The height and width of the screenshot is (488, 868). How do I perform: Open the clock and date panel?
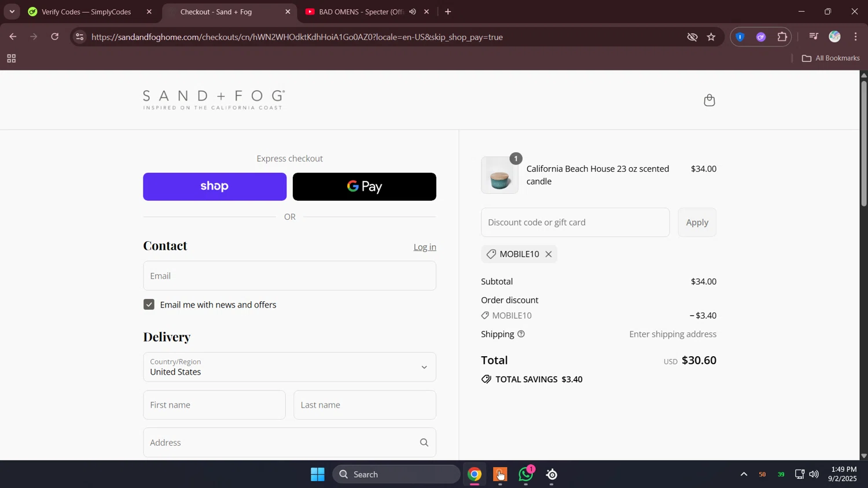click(x=843, y=474)
